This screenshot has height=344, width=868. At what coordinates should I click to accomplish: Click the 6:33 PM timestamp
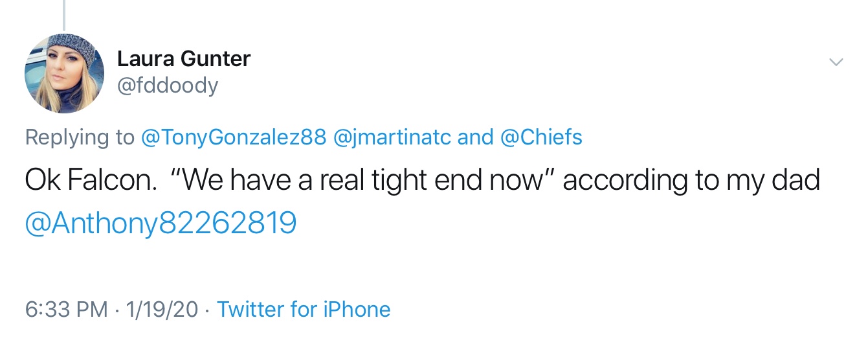tap(66, 309)
